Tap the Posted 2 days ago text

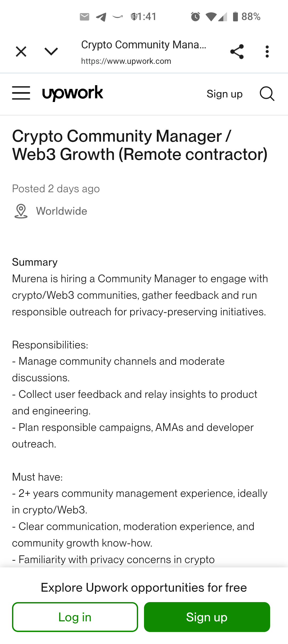point(56,189)
